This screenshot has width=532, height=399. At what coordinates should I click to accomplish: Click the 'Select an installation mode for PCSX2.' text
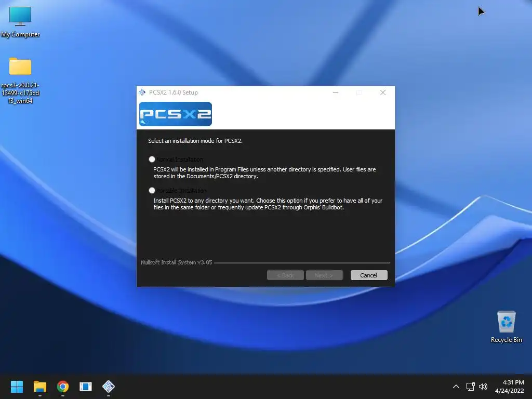click(195, 141)
